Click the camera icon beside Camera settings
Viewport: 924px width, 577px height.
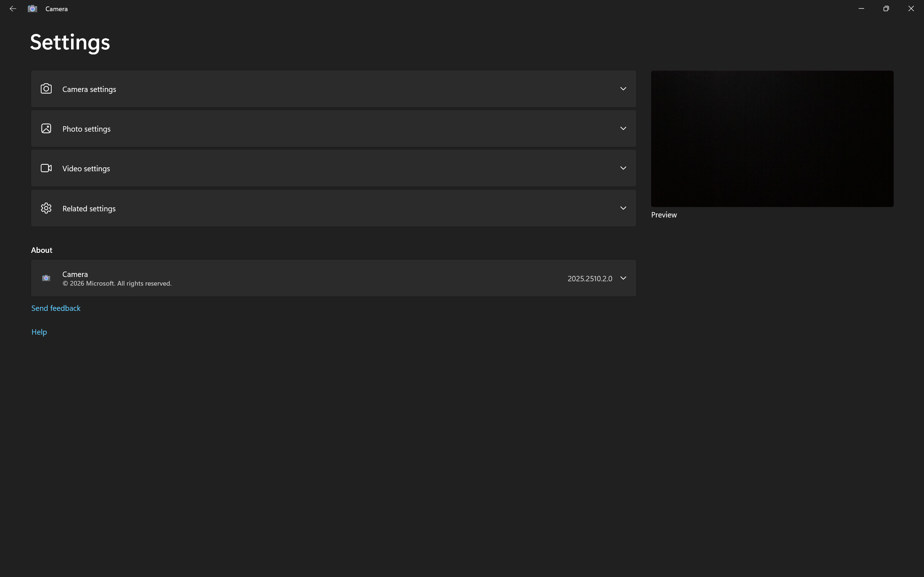tap(46, 89)
